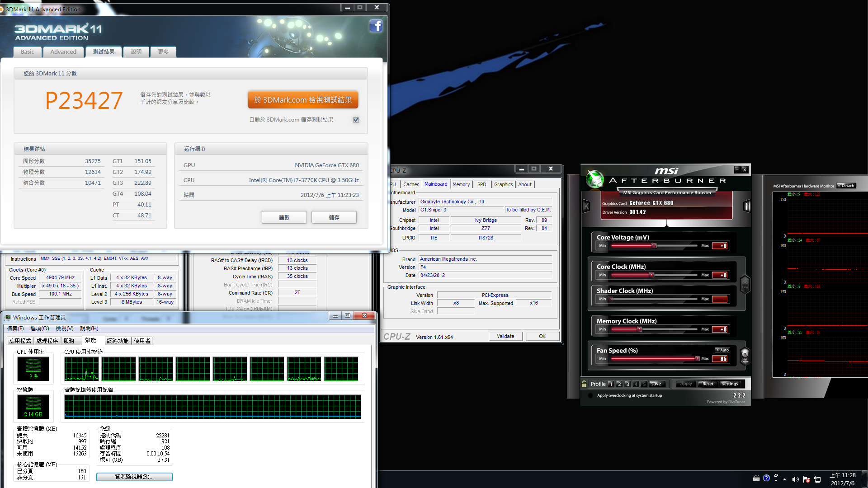Switch to Graphics tab in CPU-Z
868x488 pixels.
tap(503, 184)
